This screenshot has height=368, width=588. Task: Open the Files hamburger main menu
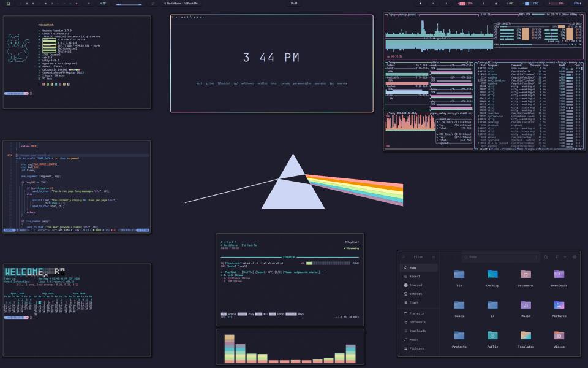(434, 257)
